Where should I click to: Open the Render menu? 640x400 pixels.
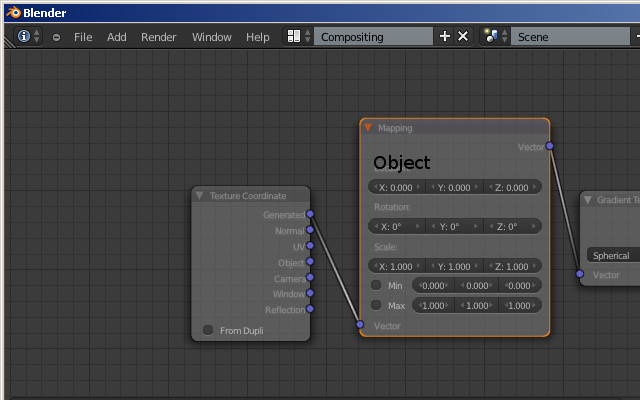pos(158,37)
